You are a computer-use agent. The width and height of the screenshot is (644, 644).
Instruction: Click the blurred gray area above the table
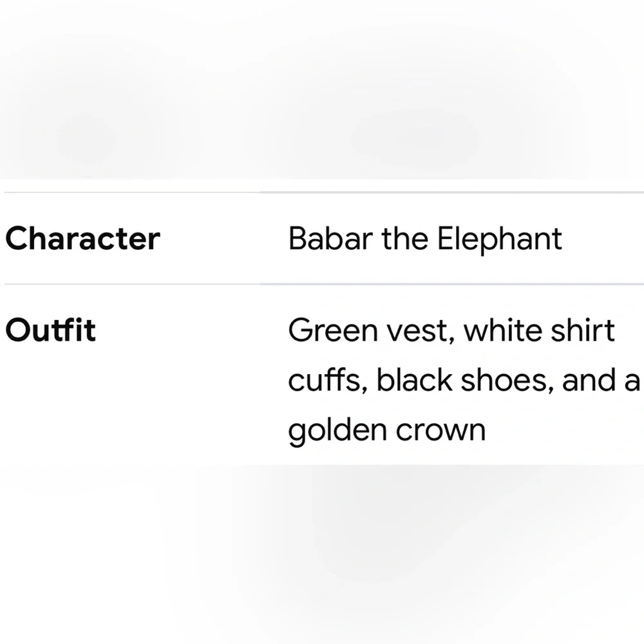(x=322, y=89)
